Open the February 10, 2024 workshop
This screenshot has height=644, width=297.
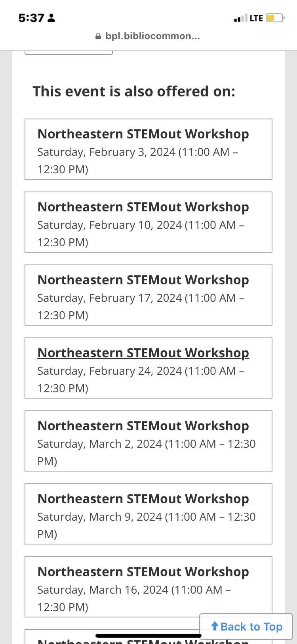[x=148, y=222]
